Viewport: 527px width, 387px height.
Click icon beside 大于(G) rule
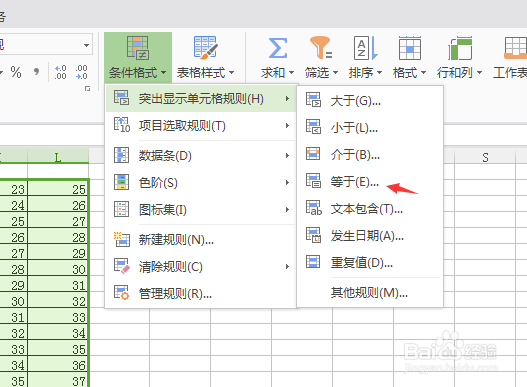[313, 100]
